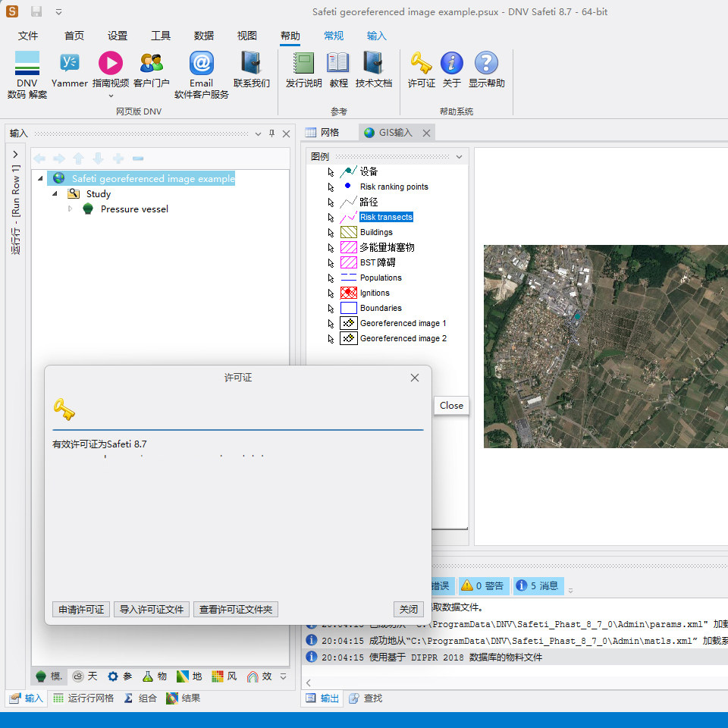Click the red Ignitions symbol swatch
This screenshot has height=728, width=728.
(349, 293)
